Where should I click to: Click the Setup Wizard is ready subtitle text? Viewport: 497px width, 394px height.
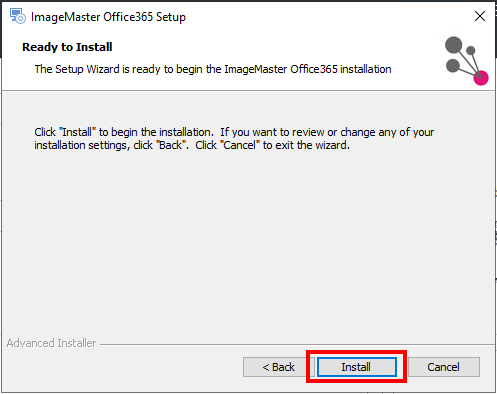point(213,69)
